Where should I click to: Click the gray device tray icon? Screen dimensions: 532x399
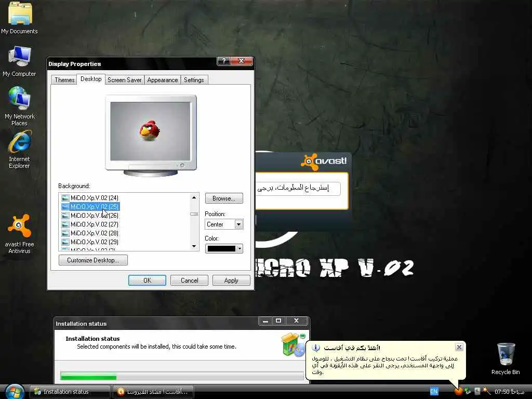click(477, 391)
